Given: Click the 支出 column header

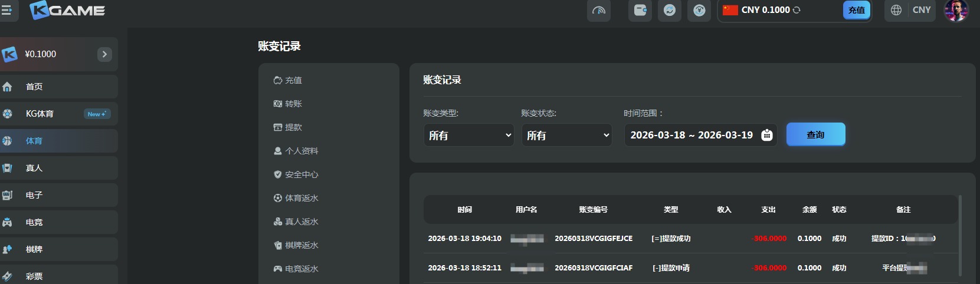Looking at the screenshot, I should [768, 209].
